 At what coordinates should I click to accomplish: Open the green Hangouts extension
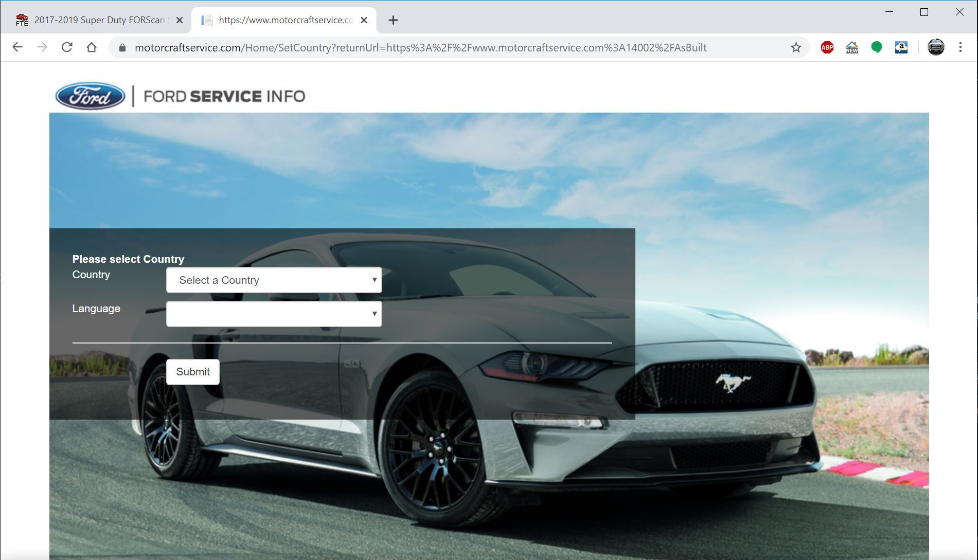(x=877, y=47)
